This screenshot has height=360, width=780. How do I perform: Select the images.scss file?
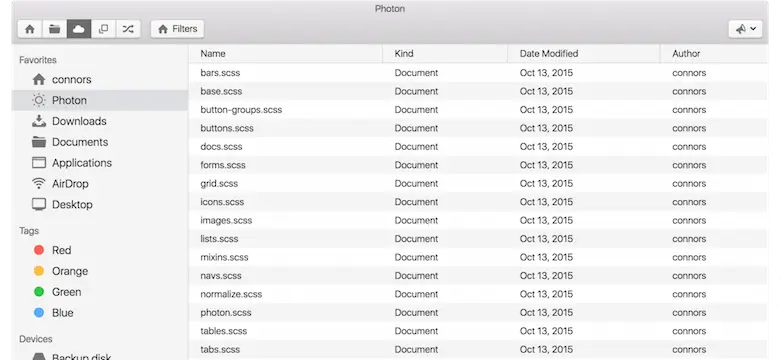[x=478, y=220]
